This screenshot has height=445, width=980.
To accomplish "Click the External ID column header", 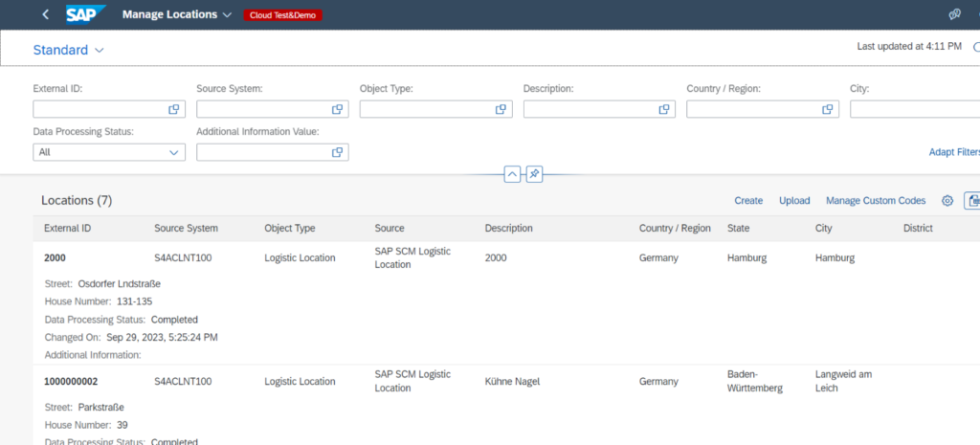I will click(68, 229).
